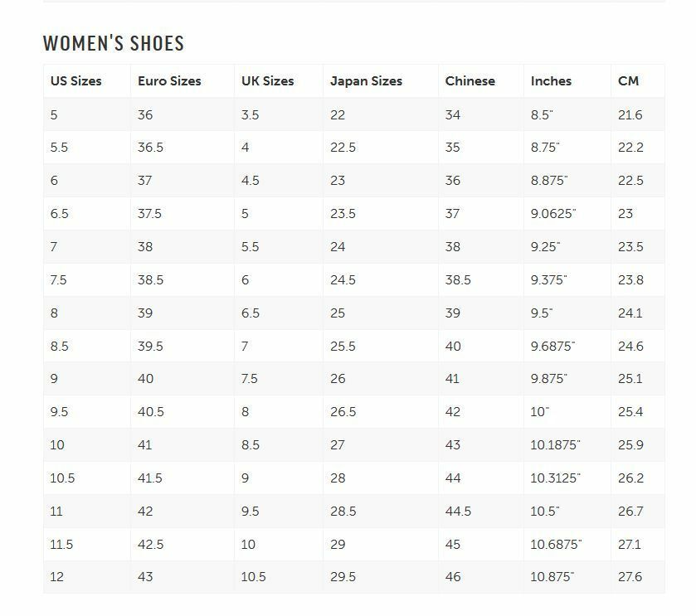The width and height of the screenshot is (696, 616).
Task: Click Euro size 36.5 cell
Action: [150, 148]
